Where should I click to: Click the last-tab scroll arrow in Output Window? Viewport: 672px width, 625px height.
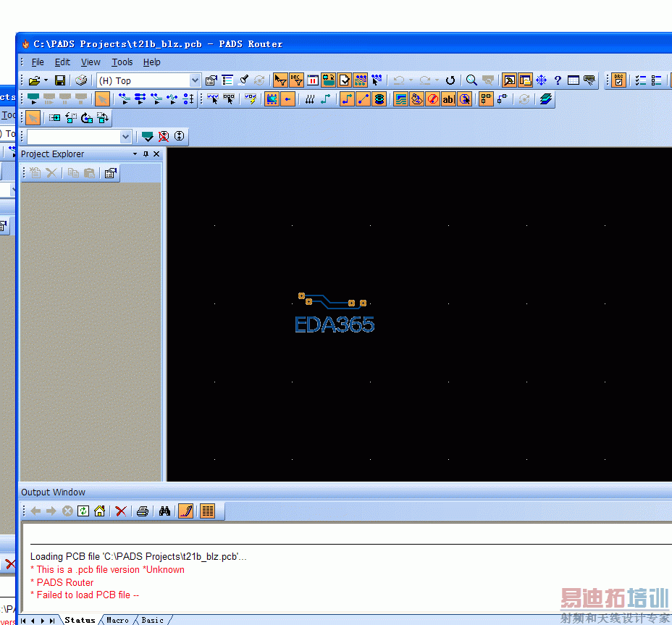pos(52,620)
